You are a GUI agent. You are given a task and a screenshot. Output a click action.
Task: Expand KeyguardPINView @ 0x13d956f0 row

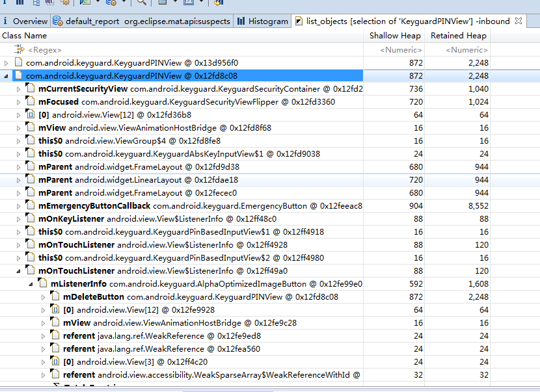pyautogui.click(x=6, y=63)
